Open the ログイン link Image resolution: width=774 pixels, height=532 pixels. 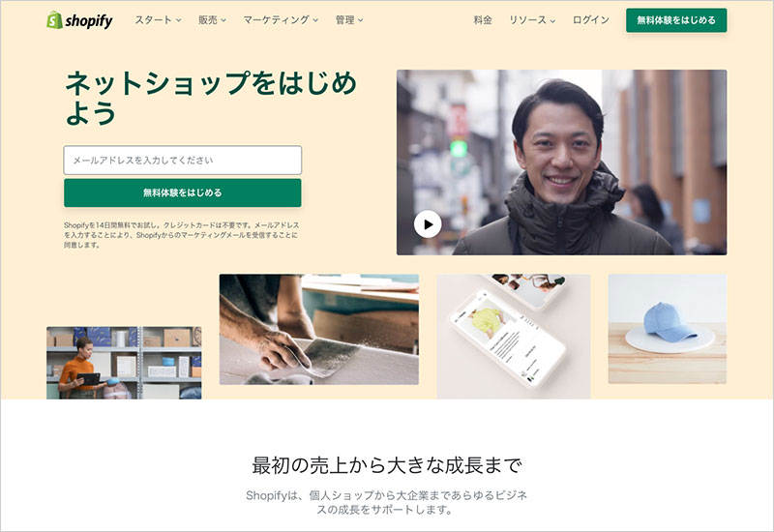click(x=591, y=20)
